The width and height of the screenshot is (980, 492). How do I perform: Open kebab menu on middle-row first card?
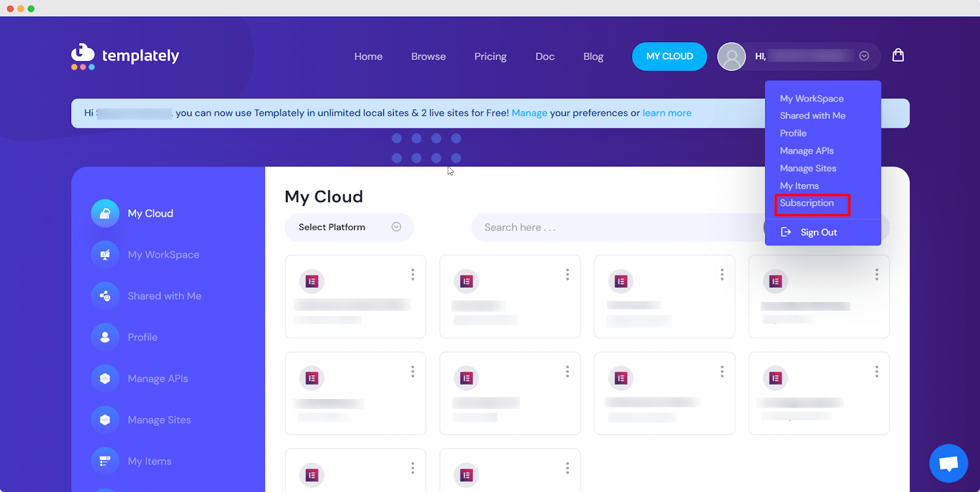(x=413, y=371)
